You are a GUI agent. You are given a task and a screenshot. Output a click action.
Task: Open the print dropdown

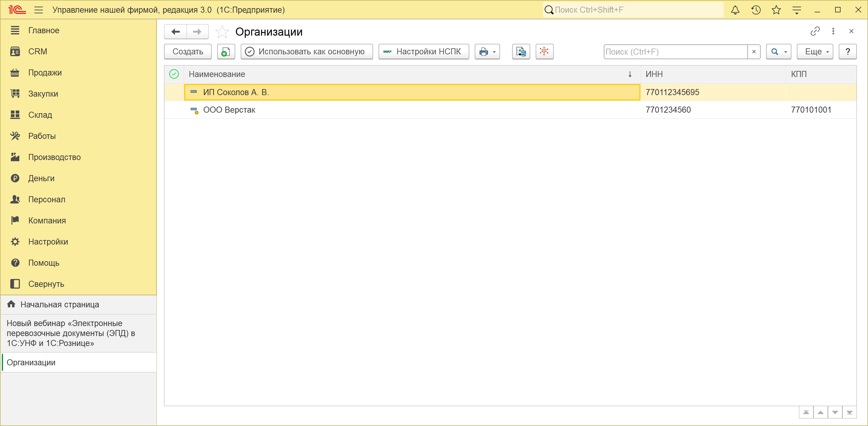pyautogui.click(x=487, y=52)
